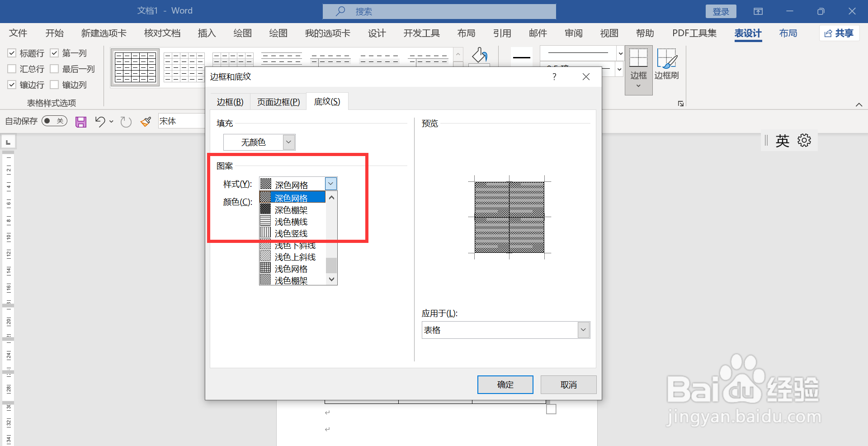Select the Border Painter (边框刷) tool
The image size is (868, 446).
(x=666, y=65)
